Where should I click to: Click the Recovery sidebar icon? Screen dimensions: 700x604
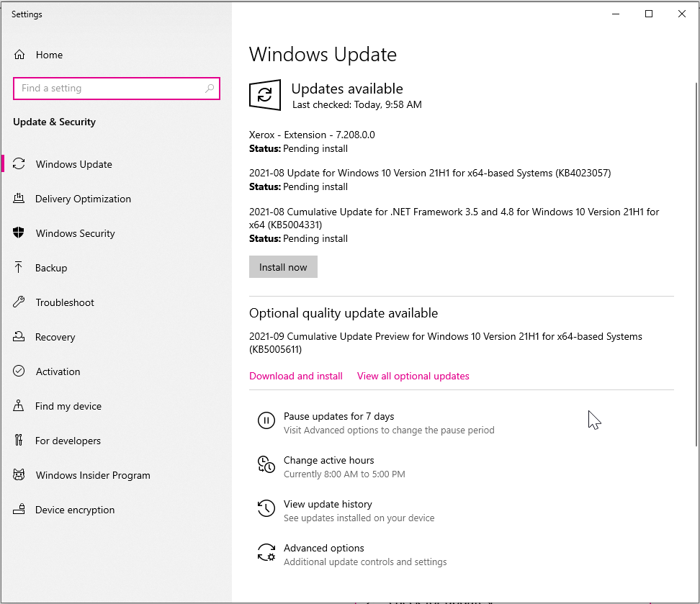pos(19,336)
